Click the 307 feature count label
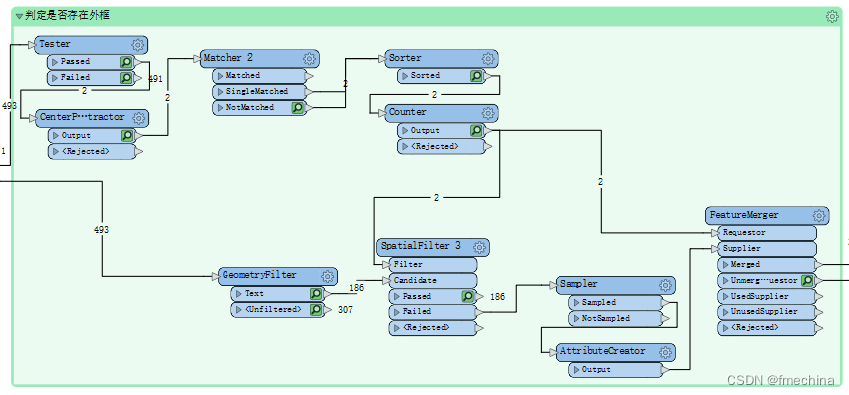 click(x=345, y=310)
